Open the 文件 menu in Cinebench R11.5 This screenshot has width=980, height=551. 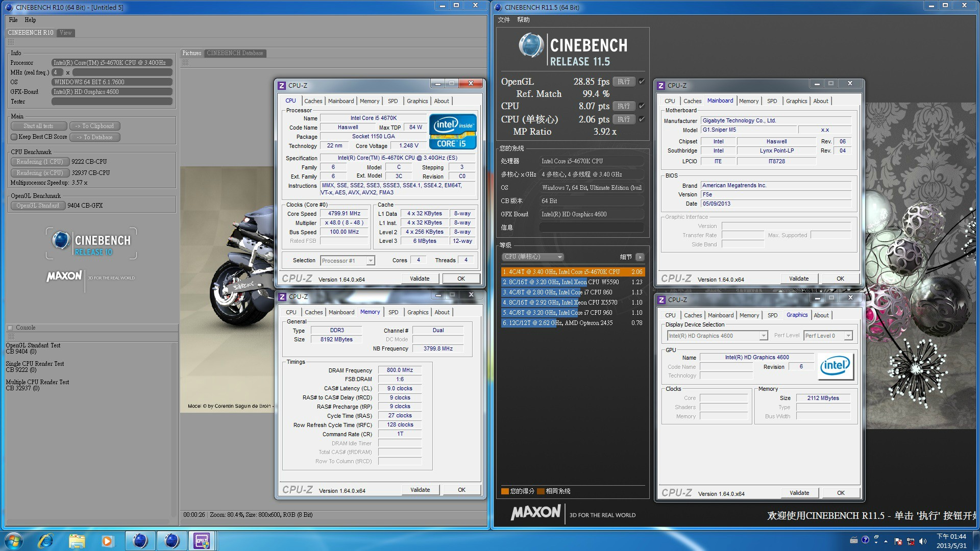(504, 20)
